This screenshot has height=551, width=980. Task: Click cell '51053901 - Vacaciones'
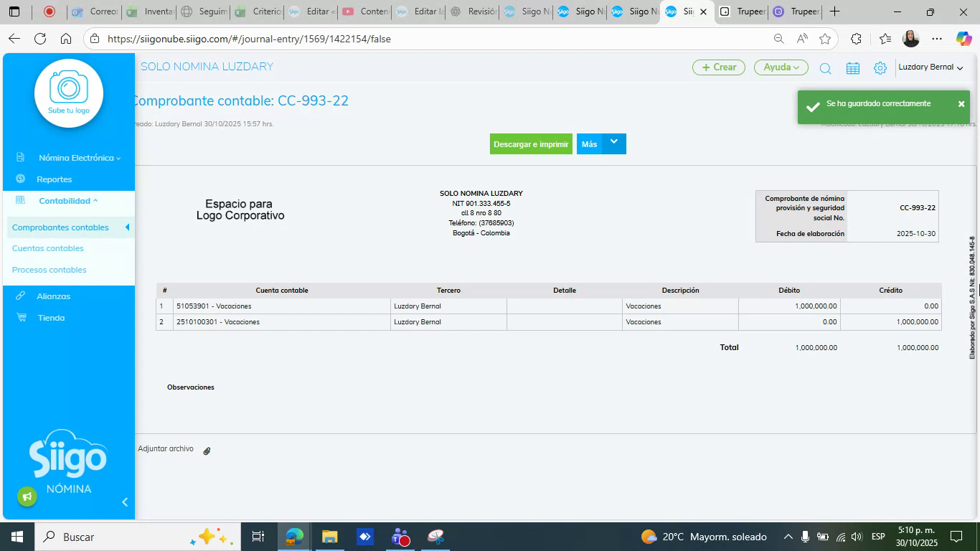282,306
